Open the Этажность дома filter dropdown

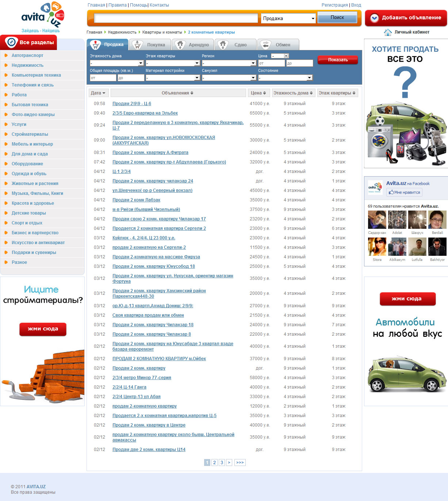point(117,63)
